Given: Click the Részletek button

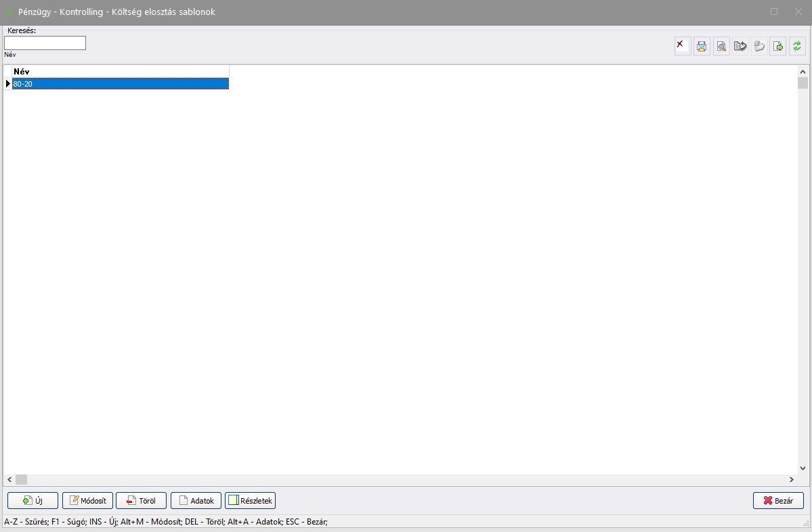Looking at the screenshot, I should (250, 501).
